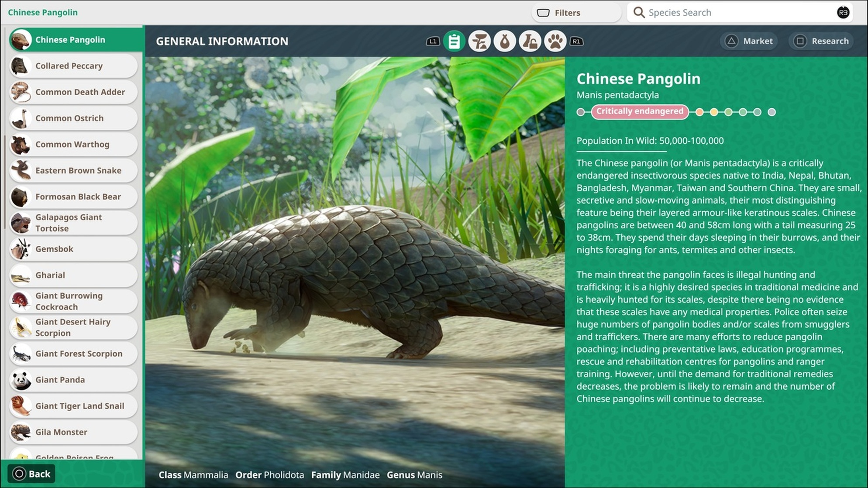Click the R1 next tab indicator
This screenshot has width=868, height=488.
click(576, 41)
